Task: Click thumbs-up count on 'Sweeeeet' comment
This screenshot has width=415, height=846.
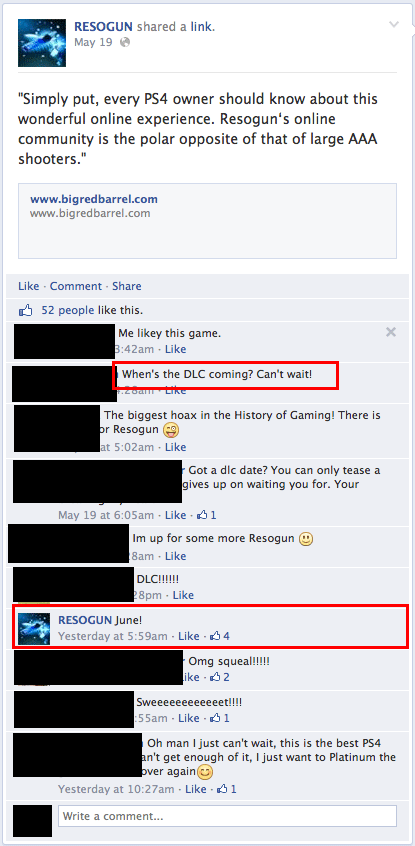Action: click(220, 718)
